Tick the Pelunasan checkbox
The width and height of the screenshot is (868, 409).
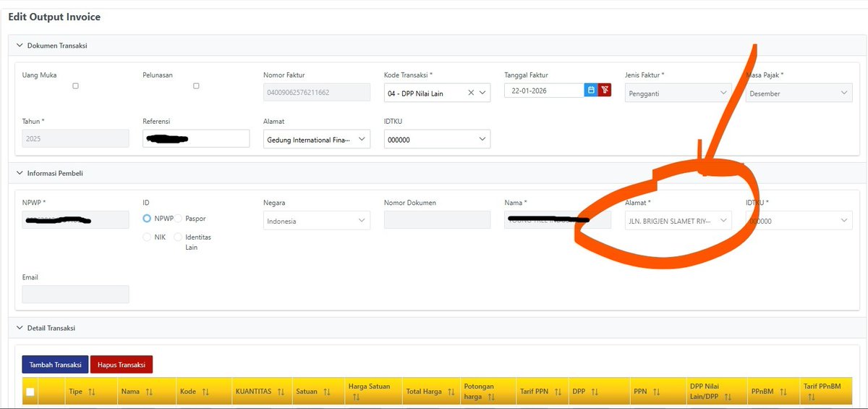point(196,86)
